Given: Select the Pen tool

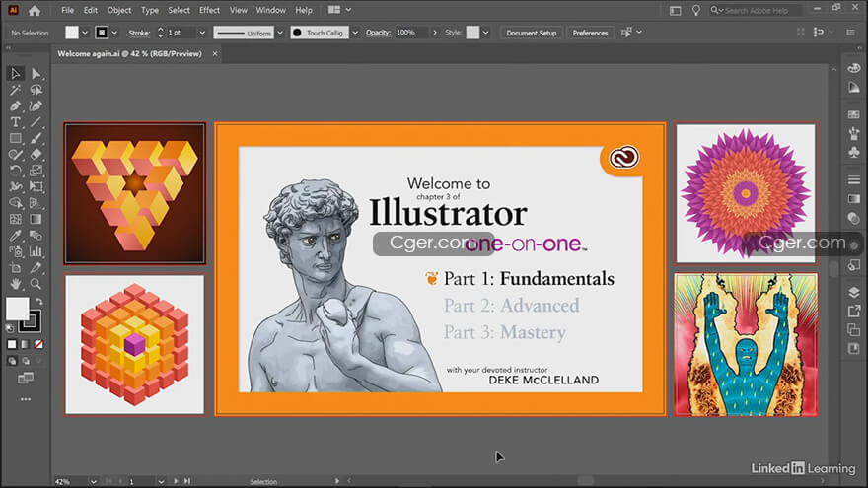Looking at the screenshot, I should pyautogui.click(x=16, y=105).
